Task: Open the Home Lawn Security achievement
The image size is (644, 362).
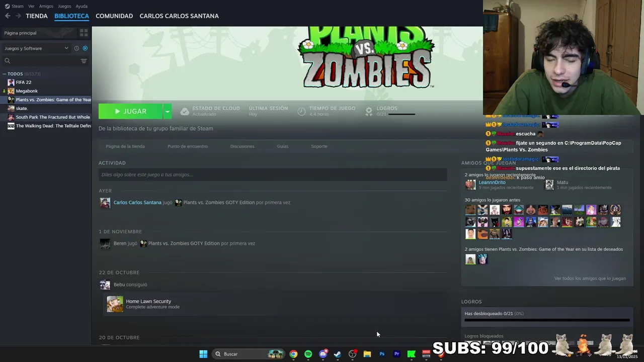Action: tap(148, 301)
